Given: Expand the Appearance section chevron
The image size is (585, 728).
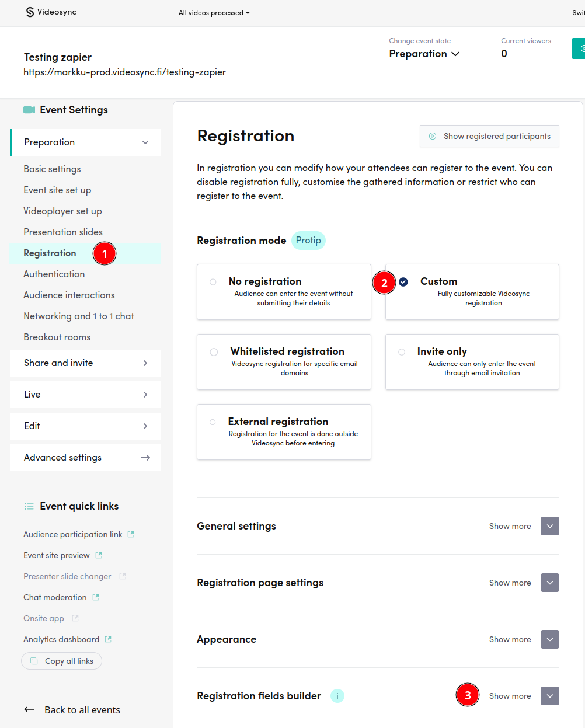Looking at the screenshot, I should (549, 639).
